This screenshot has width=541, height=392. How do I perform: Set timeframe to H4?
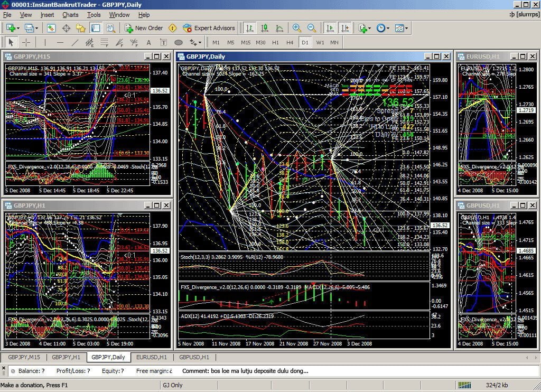290,42
